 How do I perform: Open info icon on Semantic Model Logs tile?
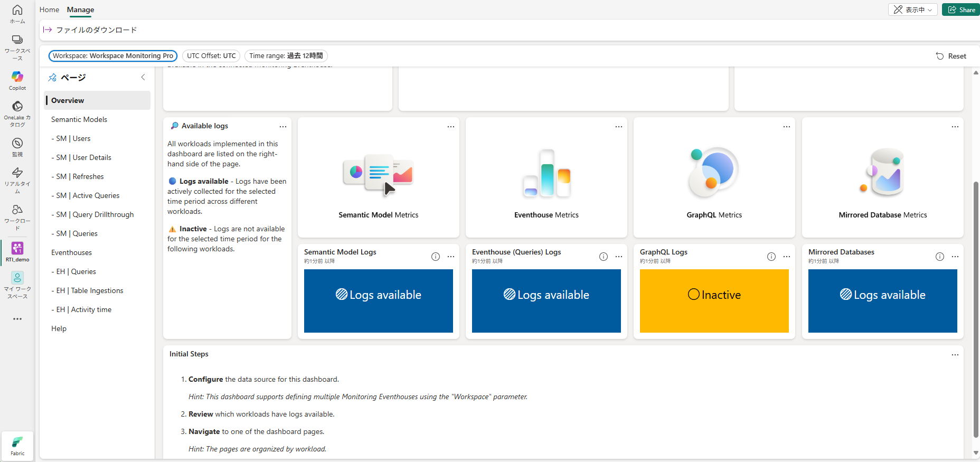click(436, 257)
